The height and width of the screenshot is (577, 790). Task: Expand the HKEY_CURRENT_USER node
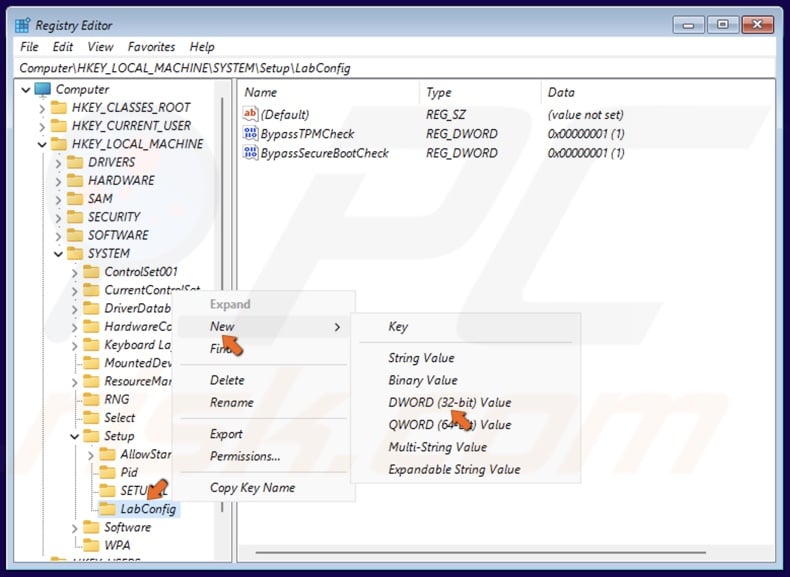(x=42, y=126)
